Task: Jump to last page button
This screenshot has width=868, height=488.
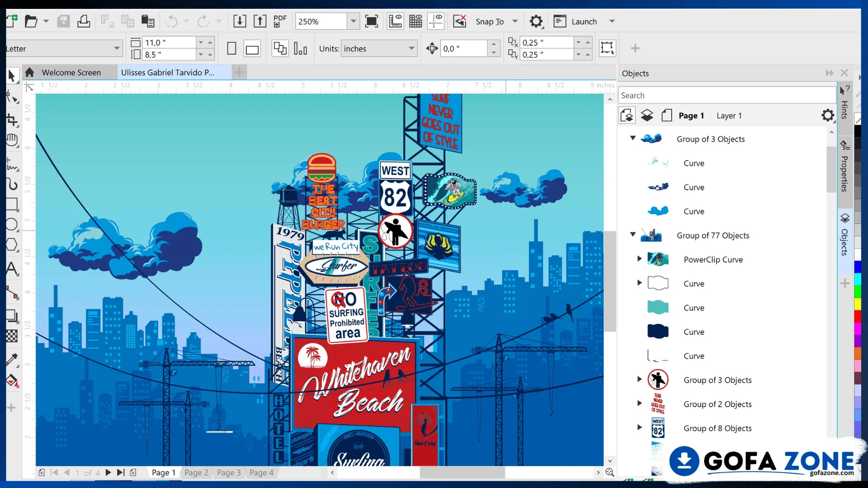Action: [x=121, y=473]
